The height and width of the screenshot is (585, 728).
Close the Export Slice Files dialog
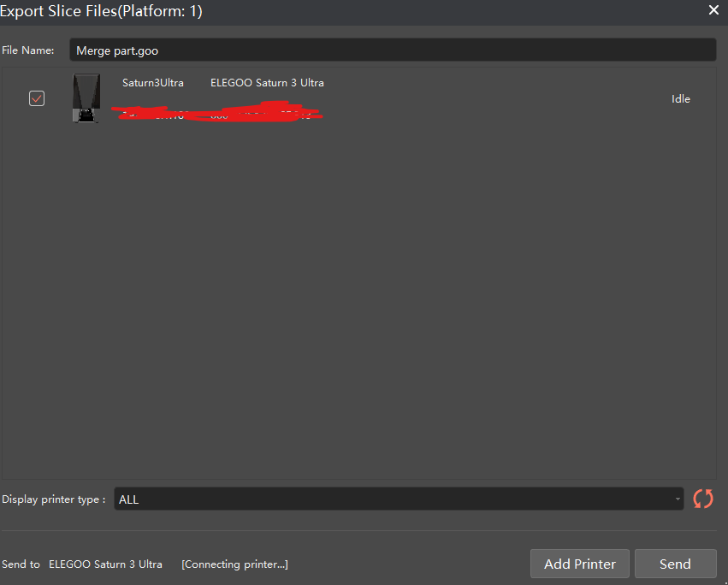tap(713, 10)
